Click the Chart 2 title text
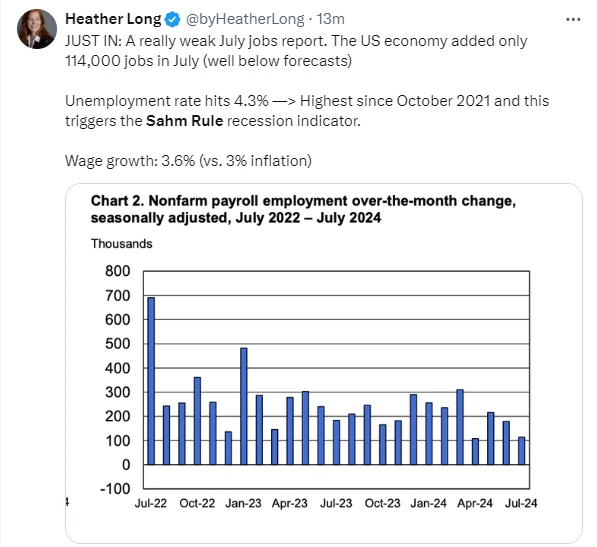Image resolution: width=597 pixels, height=547 pixels. [x=303, y=209]
